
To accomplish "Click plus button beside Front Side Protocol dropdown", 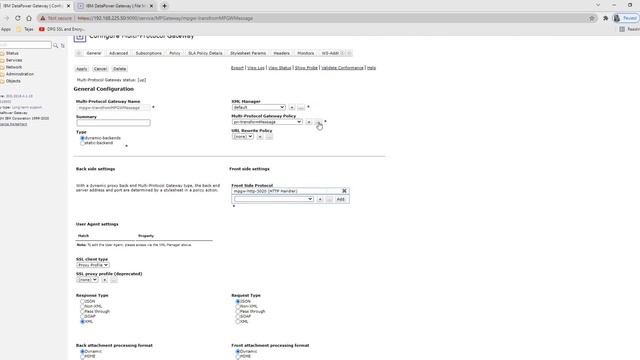I will pyautogui.click(x=320, y=199).
